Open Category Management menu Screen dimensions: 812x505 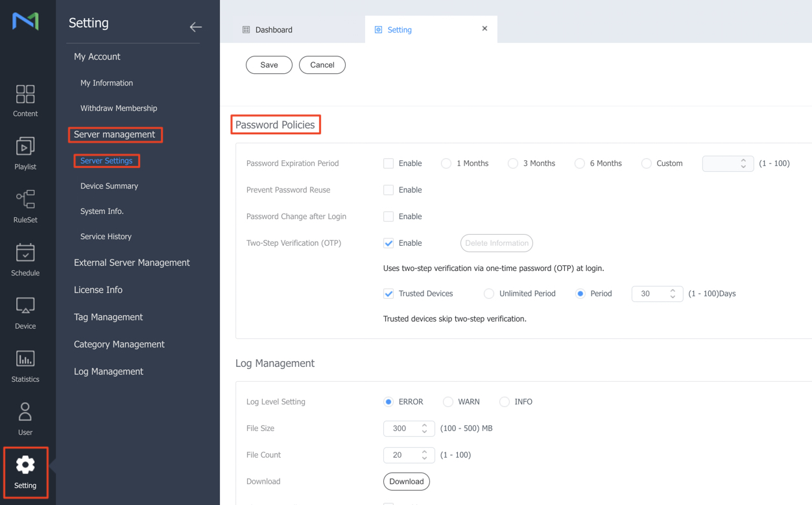pyautogui.click(x=119, y=344)
